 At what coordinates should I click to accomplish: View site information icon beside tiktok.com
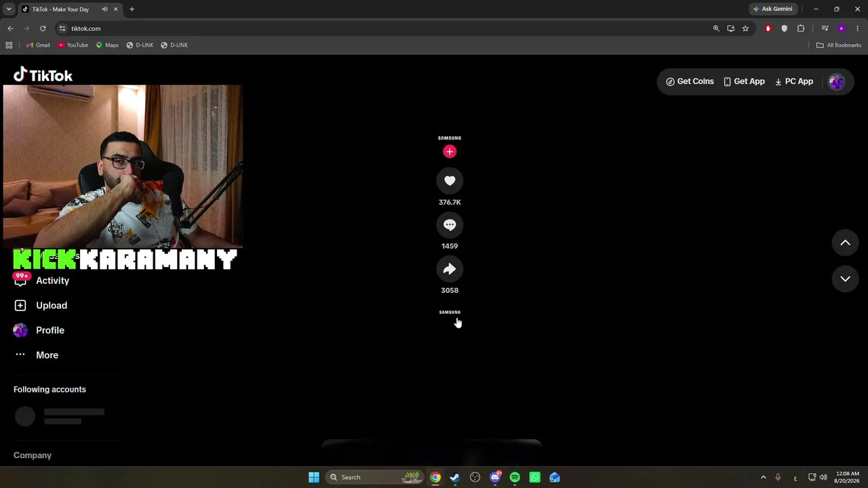[x=62, y=28]
